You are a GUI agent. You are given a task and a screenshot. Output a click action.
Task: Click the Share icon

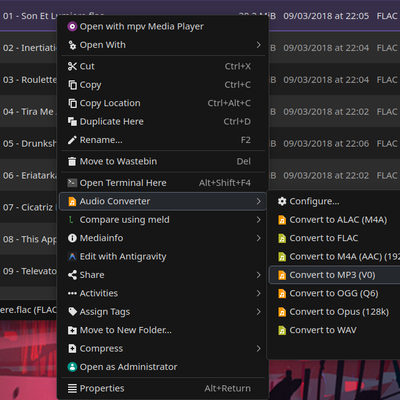(72, 275)
